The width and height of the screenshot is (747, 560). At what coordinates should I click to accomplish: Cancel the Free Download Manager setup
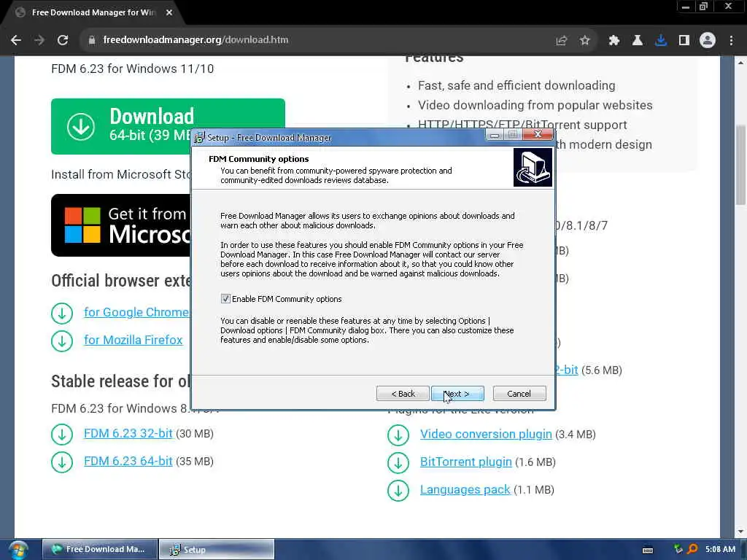click(519, 393)
